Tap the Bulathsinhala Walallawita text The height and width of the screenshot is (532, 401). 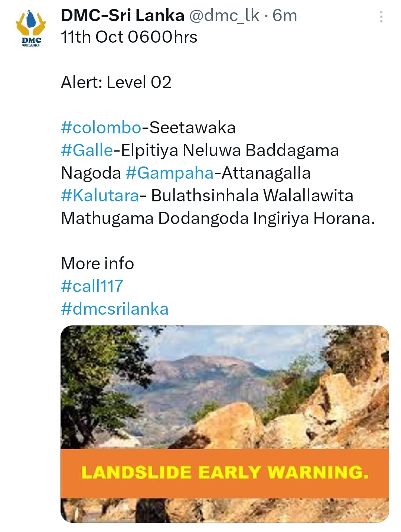point(252,196)
